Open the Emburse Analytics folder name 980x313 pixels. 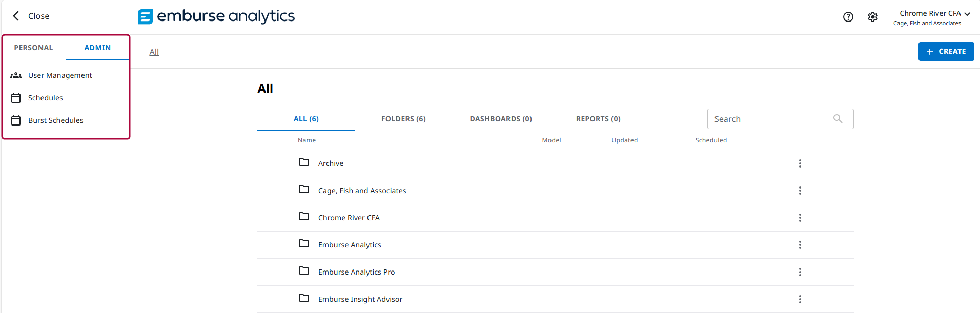[350, 245]
